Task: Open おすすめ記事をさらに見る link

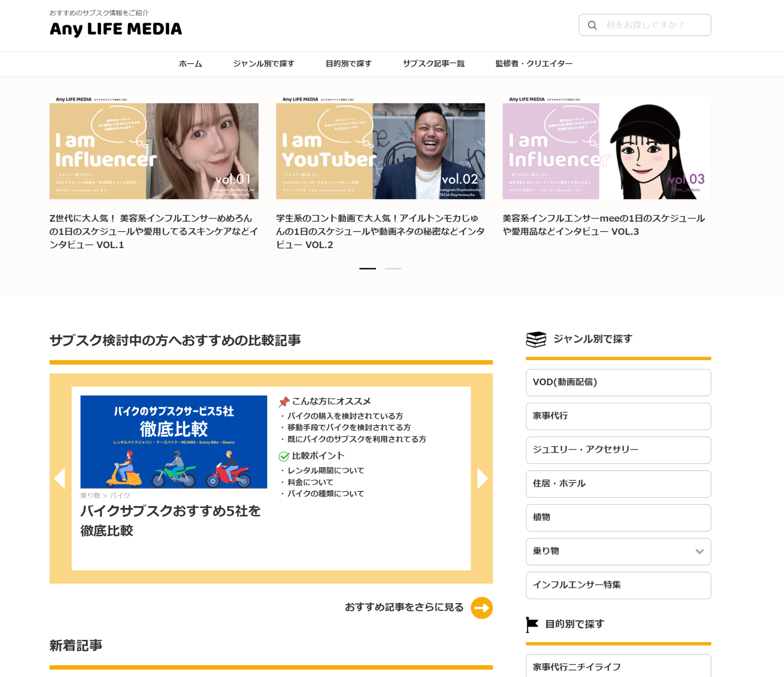Action: 404,607
